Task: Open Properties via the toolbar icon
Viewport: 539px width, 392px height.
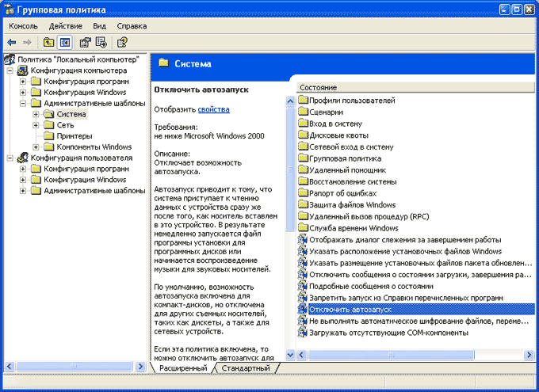Action: (85, 42)
